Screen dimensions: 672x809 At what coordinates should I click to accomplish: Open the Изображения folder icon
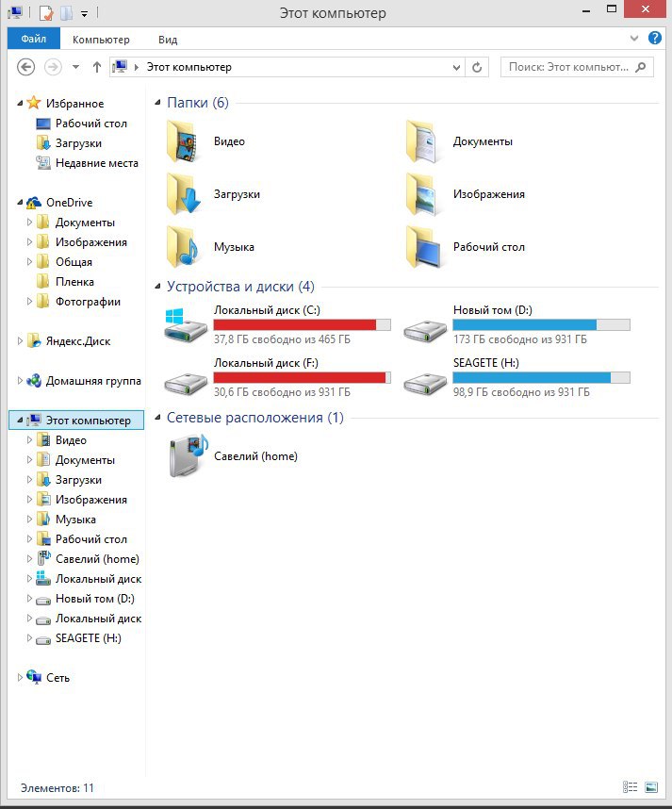(x=422, y=194)
